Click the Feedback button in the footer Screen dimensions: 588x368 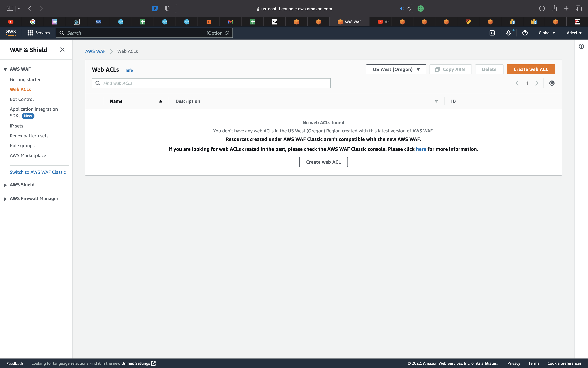[x=15, y=363]
